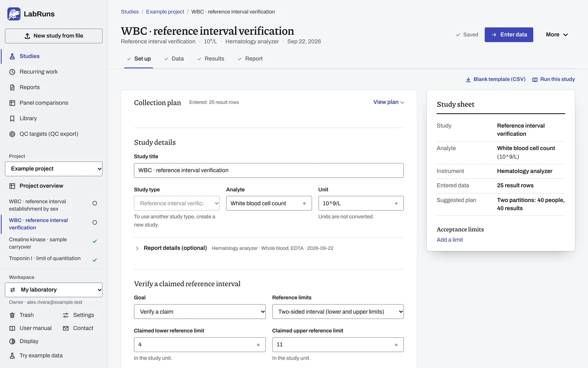
Task: Click the Contact envelope icon
Action: 66,328
